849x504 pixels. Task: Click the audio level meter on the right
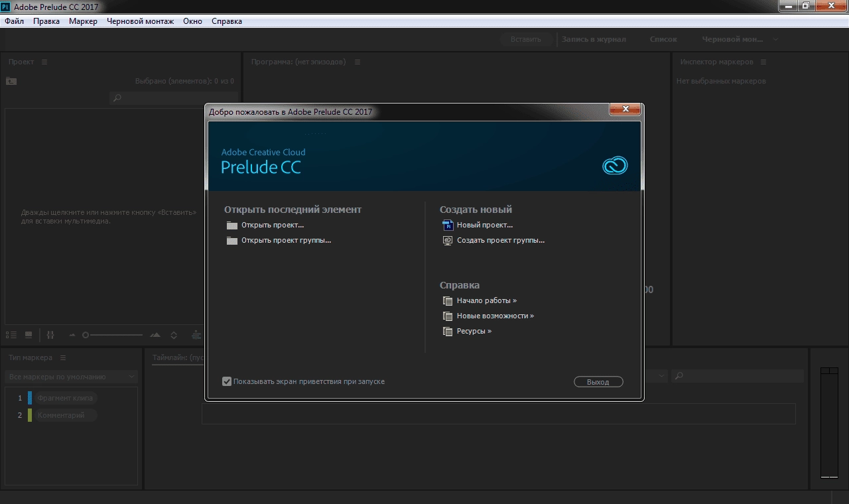pyautogui.click(x=829, y=422)
